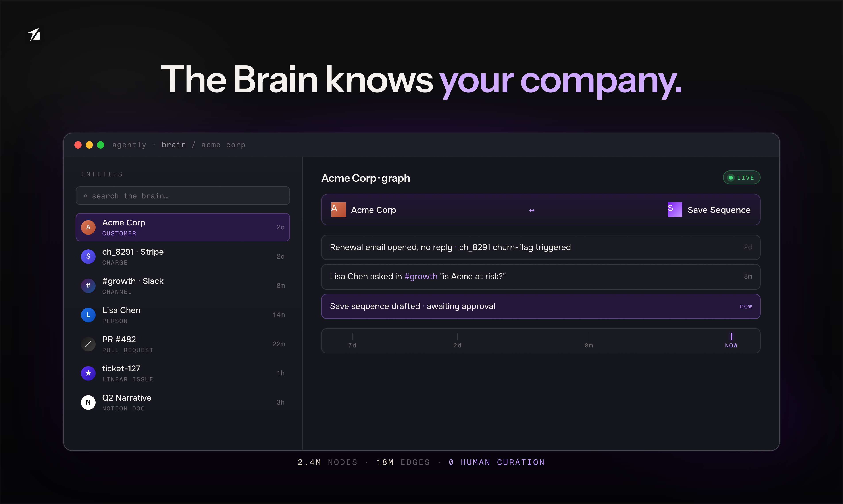Click the bidirectional link arrow in graph
Image resolution: width=843 pixels, height=504 pixels.
coord(532,210)
